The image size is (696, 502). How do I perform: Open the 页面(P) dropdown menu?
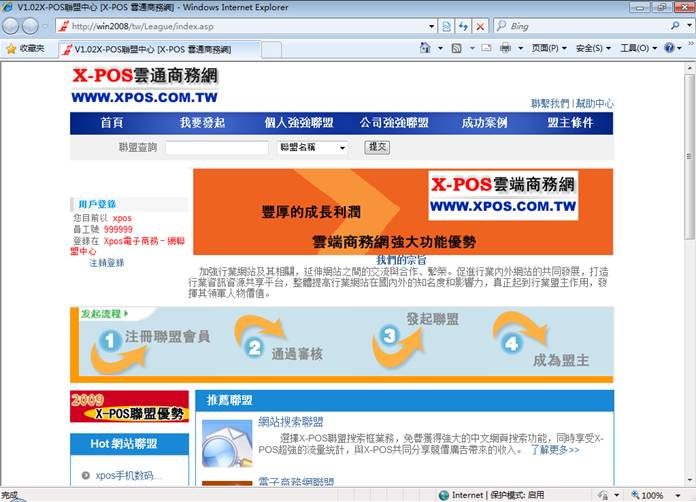click(x=549, y=48)
